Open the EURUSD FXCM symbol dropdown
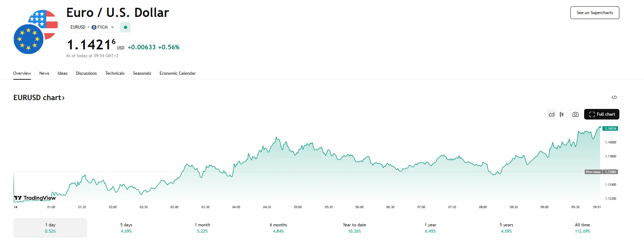The height and width of the screenshot is (245, 644). click(x=92, y=27)
